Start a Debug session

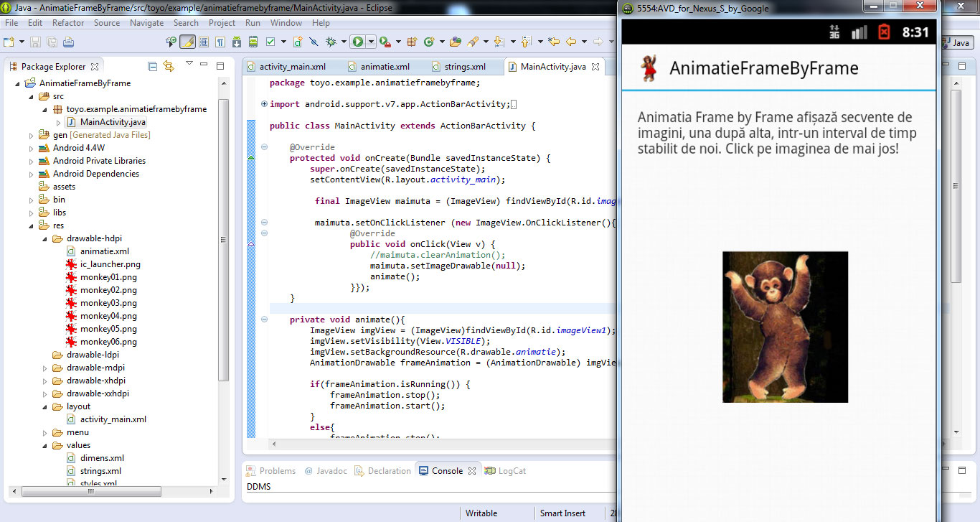click(331, 42)
